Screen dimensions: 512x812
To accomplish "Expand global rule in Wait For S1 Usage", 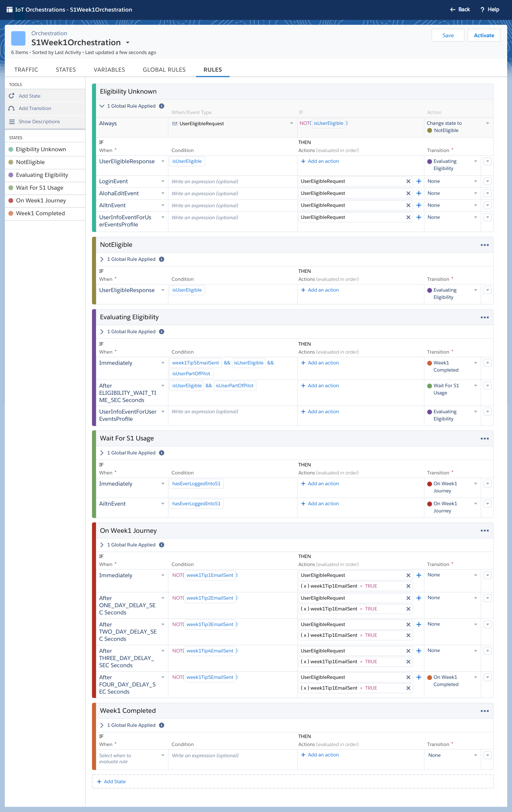I will point(102,453).
